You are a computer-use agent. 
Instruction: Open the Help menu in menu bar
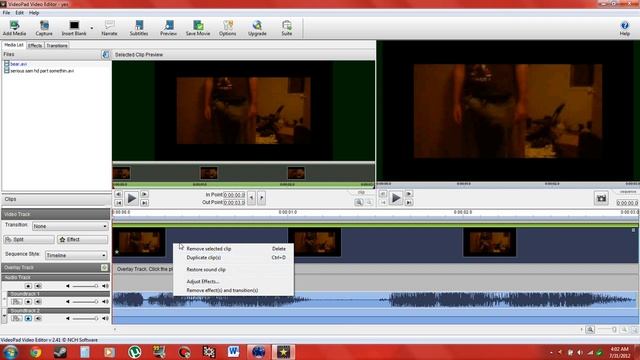(34, 13)
